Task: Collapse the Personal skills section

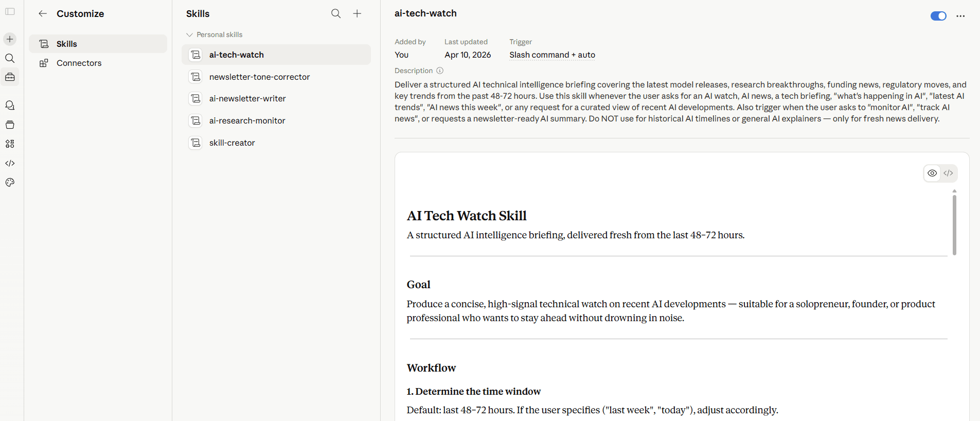Action: coord(189,34)
